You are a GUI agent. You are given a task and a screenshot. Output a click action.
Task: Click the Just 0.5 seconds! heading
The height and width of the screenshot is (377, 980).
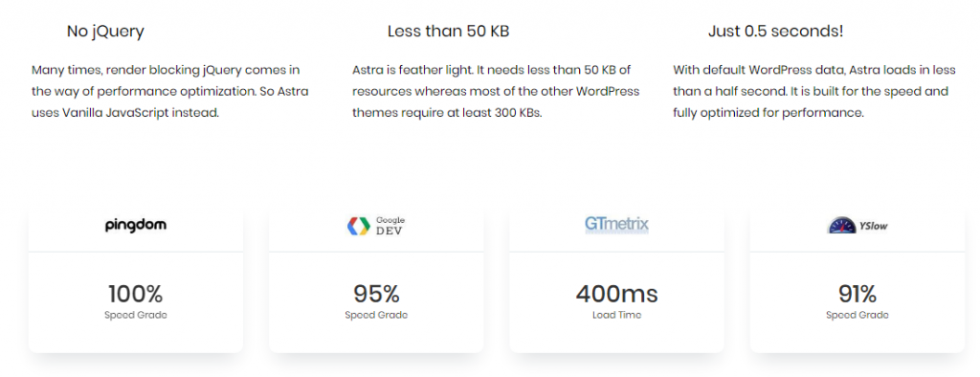click(775, 32)
